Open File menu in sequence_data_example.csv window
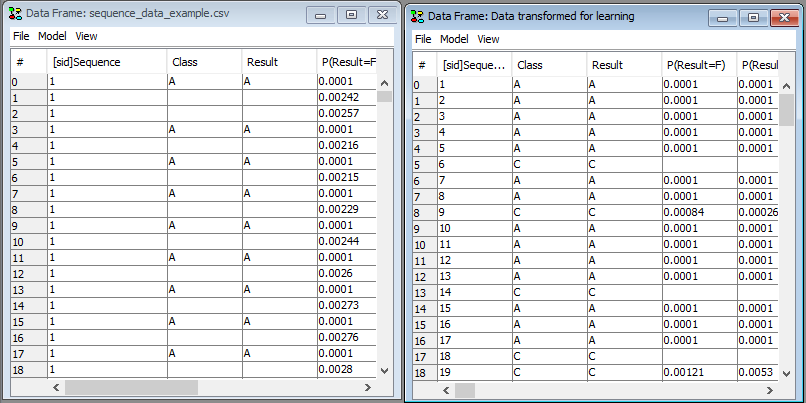The width and height of the screenshot is (806, 403). point(21,36)
